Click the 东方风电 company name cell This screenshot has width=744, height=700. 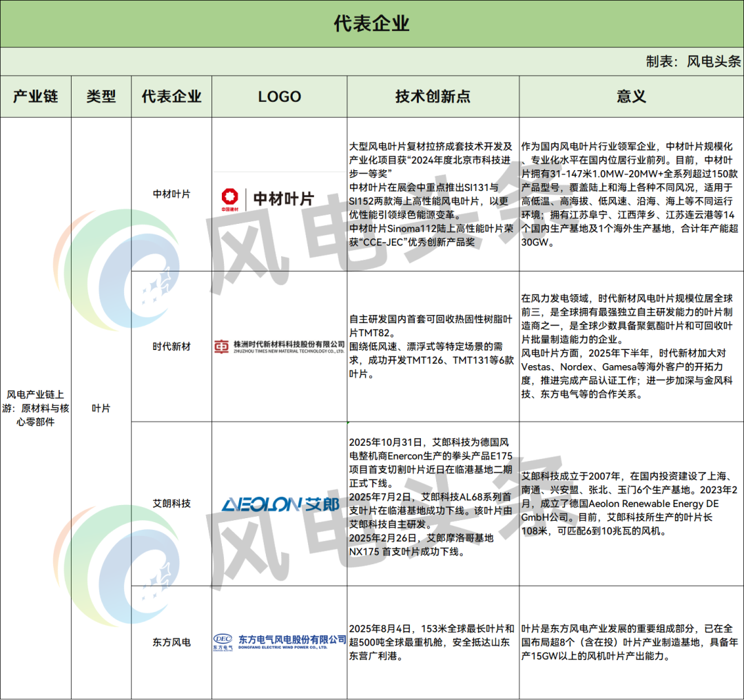[172, 642]
